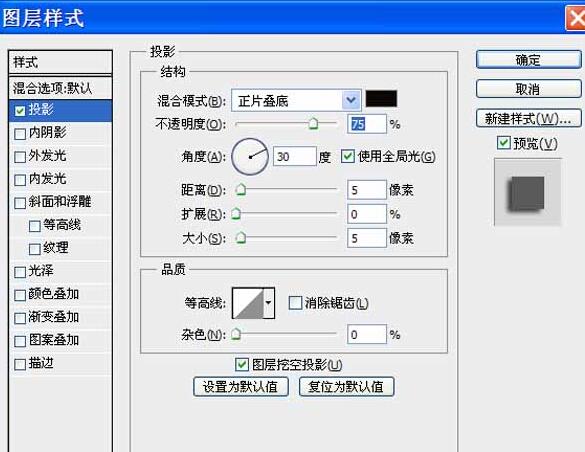Enable the 等高线 sub-option checkbox
The height and width of the screenshot is (452, 585).
click(35, 226)
